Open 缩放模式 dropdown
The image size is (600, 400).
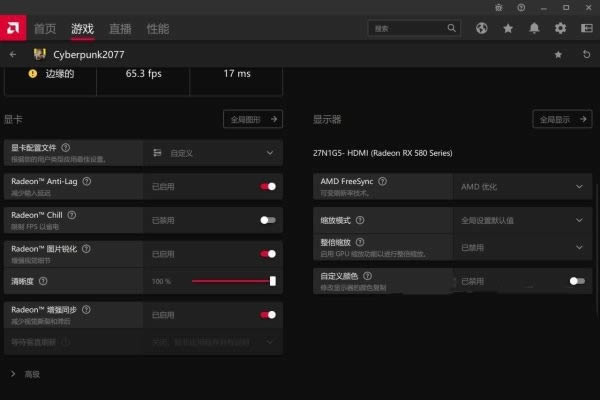[x=522, y=220]
